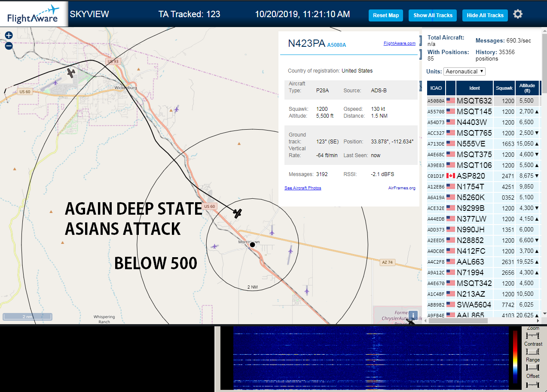
Task: Select the MSQT145 aircraft row
Action: pos(483,112)
